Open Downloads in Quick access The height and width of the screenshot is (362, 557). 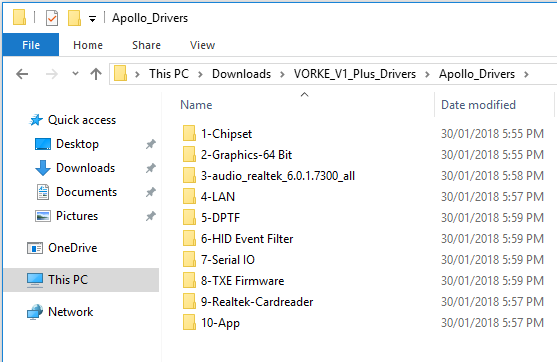coord(86,168)
